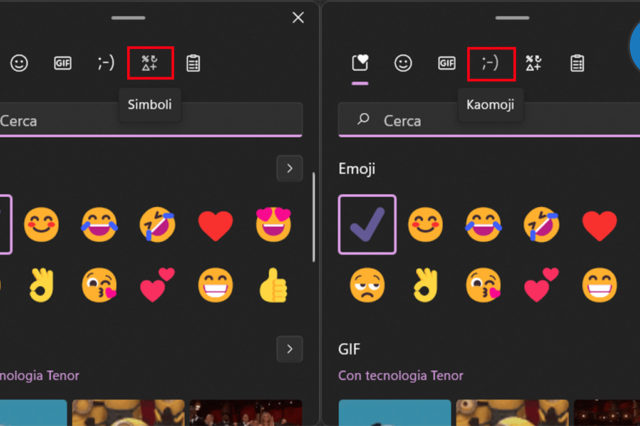
Task: Open Simboli tab in left panel
Action: coord(150,63)
